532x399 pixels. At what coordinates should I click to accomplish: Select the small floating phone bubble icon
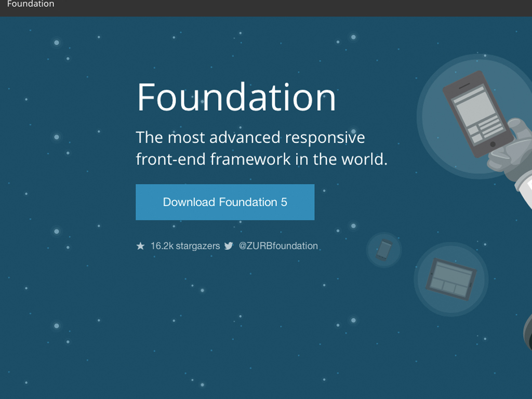pyautogui.click(x=384, y=250)
